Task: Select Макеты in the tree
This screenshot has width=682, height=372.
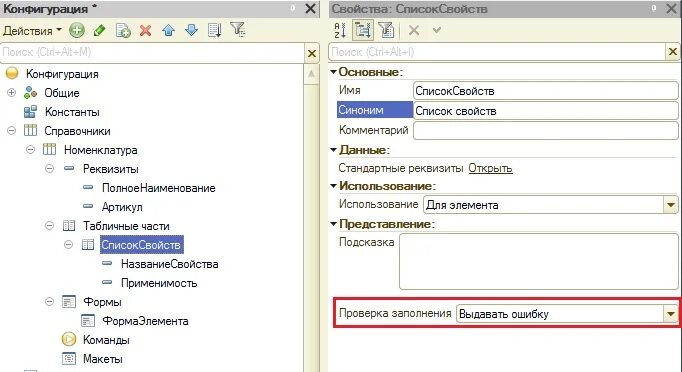Action: [103, 359]
